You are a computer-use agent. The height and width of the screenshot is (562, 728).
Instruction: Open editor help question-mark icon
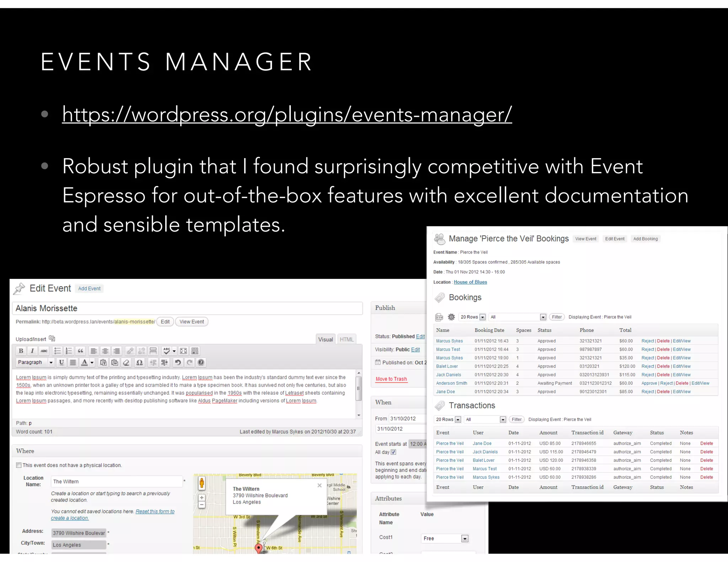tap(201, 362)
